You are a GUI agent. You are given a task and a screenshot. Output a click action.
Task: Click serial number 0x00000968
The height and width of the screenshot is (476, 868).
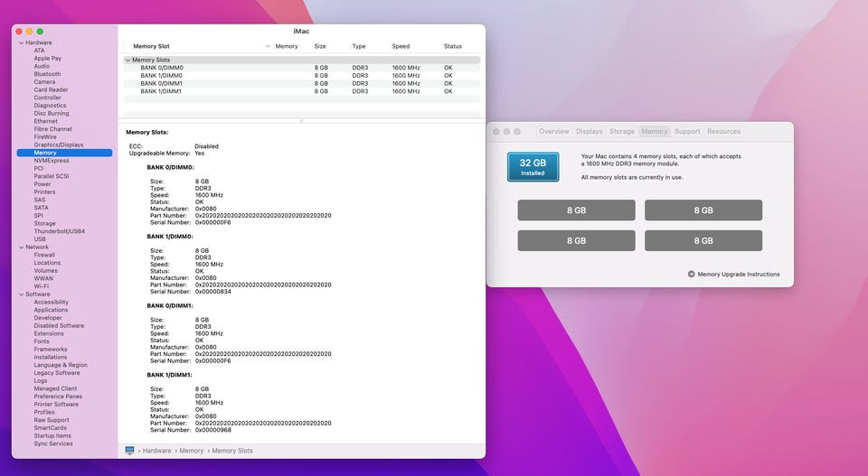[213, 430]
